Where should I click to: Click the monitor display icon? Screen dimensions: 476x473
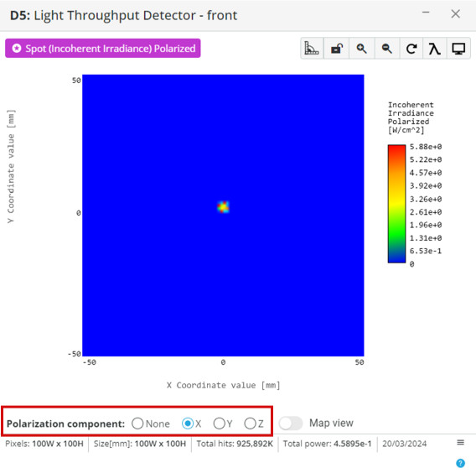tap(458, 49)
